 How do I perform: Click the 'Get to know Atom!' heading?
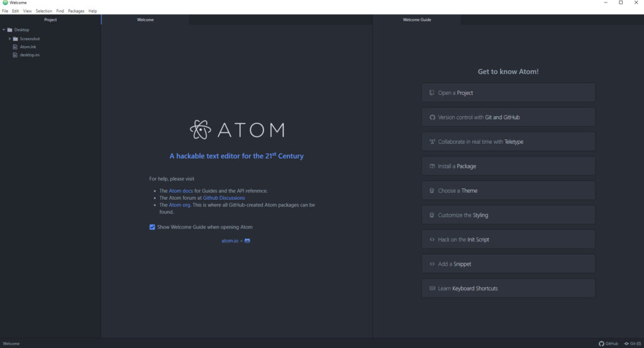508,72
